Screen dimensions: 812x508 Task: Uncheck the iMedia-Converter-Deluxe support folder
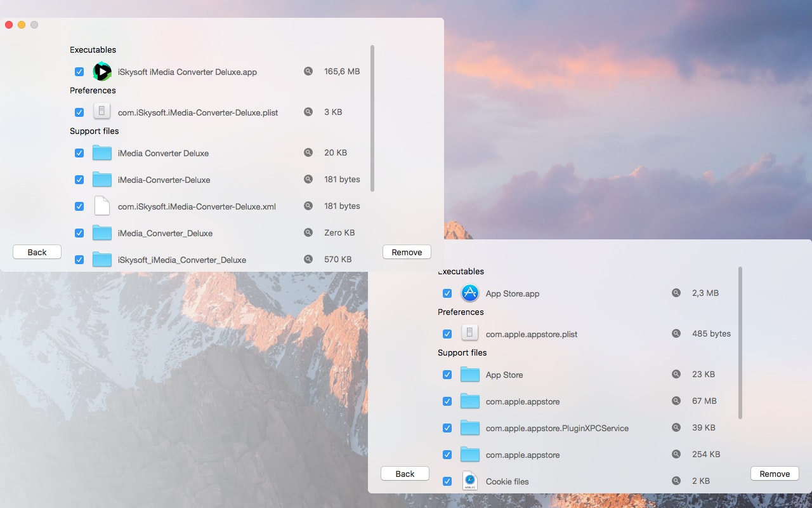(79, 179)
